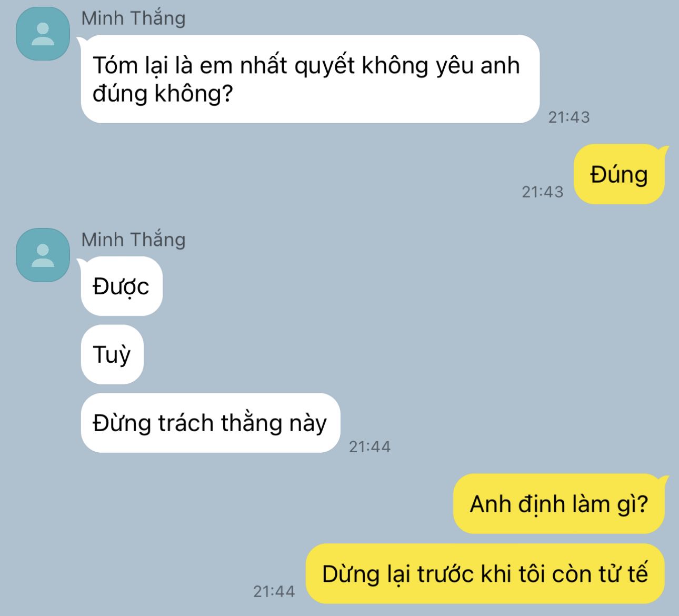
Task: Click the 21:44 timestamp beside the last yellow message
Action: tap(274, 591)
